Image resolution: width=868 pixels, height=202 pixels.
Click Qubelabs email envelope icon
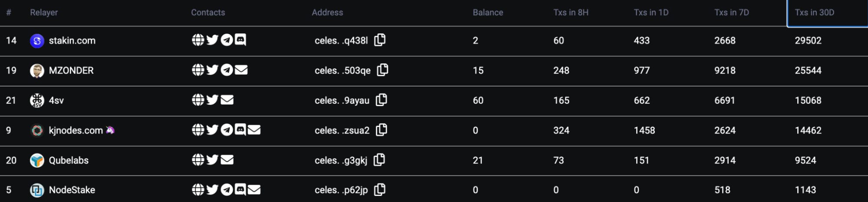(227, 160)
